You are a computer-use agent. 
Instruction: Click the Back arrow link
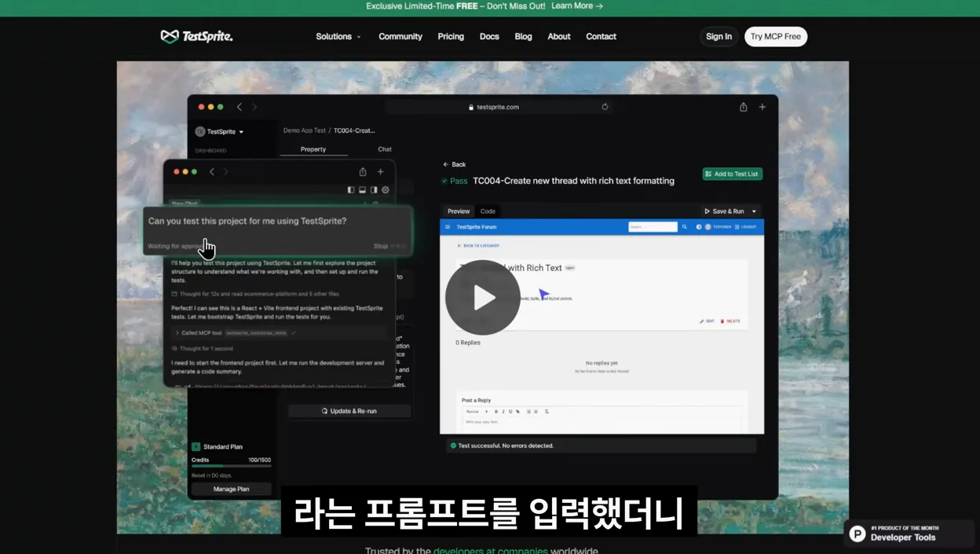coord(455,164)
